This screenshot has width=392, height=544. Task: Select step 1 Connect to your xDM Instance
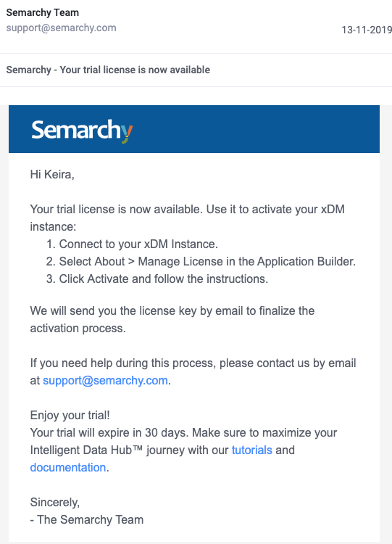pyautogui.click(x=132, y=244)
